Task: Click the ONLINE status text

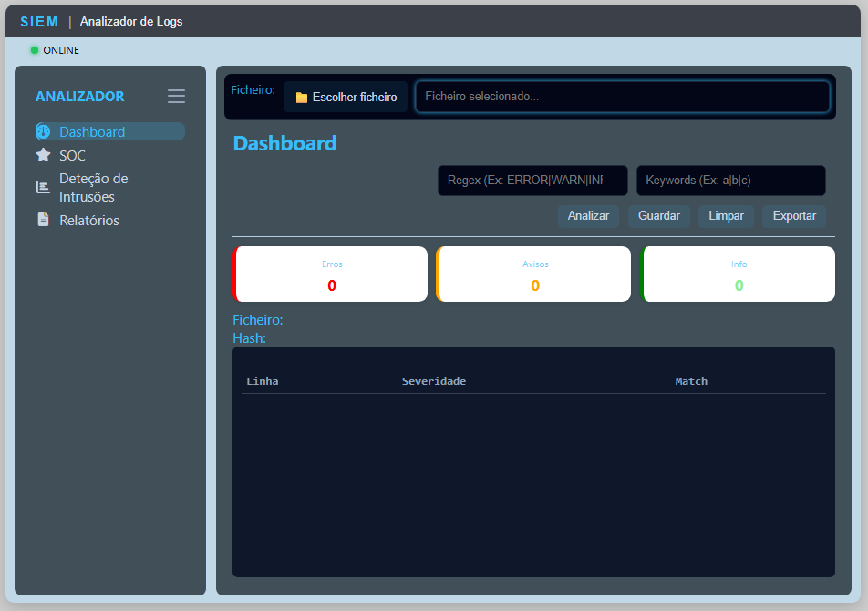Action: [x=61, y=50]
